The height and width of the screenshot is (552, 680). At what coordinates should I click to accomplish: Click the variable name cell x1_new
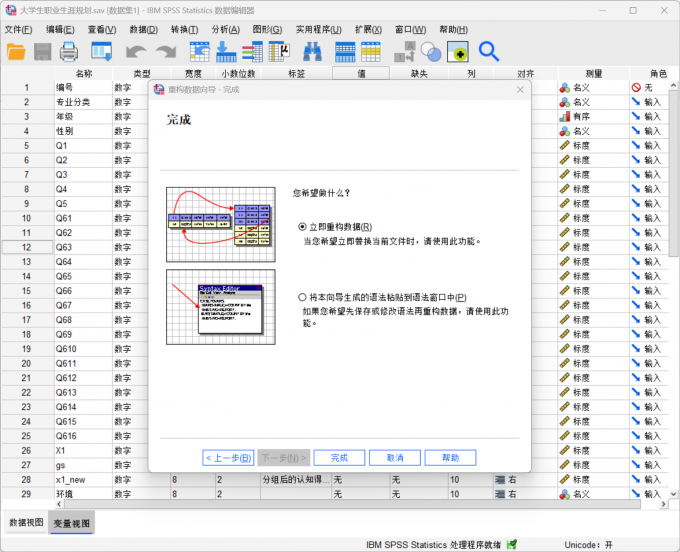pyautogui.click(x=83, y=480)
